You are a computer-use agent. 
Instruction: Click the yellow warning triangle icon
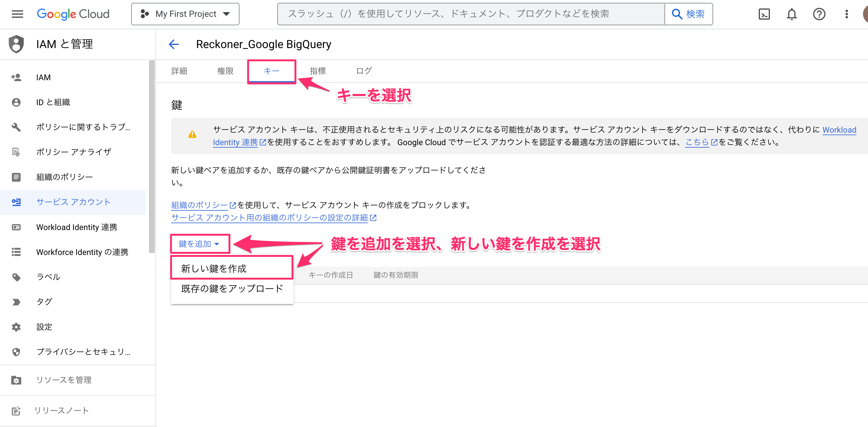[192, 135]
